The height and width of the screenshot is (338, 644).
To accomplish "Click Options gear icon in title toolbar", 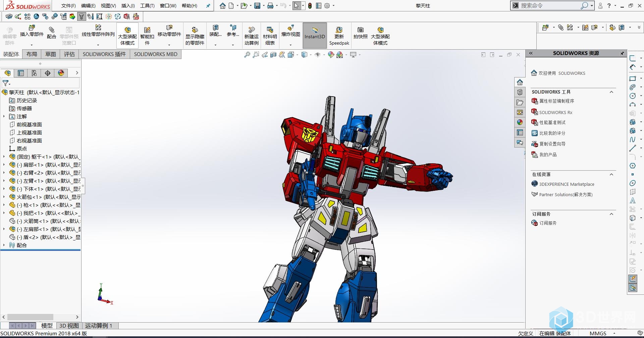I will pyautogui.click(x=327, y=6).
